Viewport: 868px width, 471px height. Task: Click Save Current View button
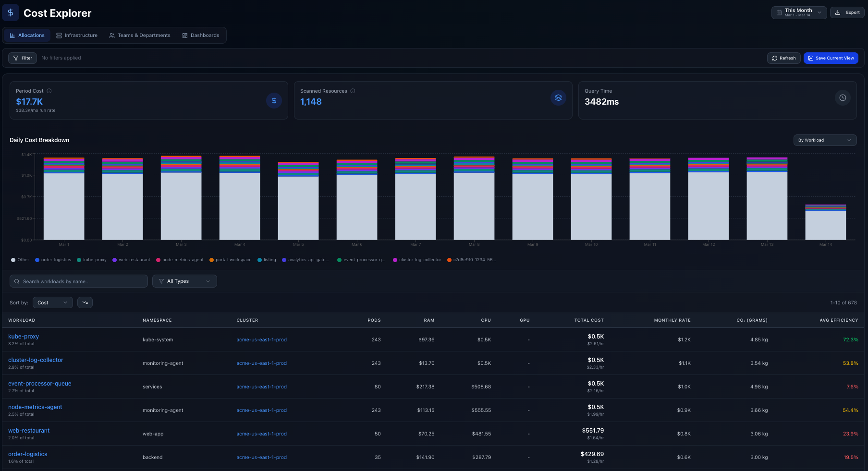point(831,58)
